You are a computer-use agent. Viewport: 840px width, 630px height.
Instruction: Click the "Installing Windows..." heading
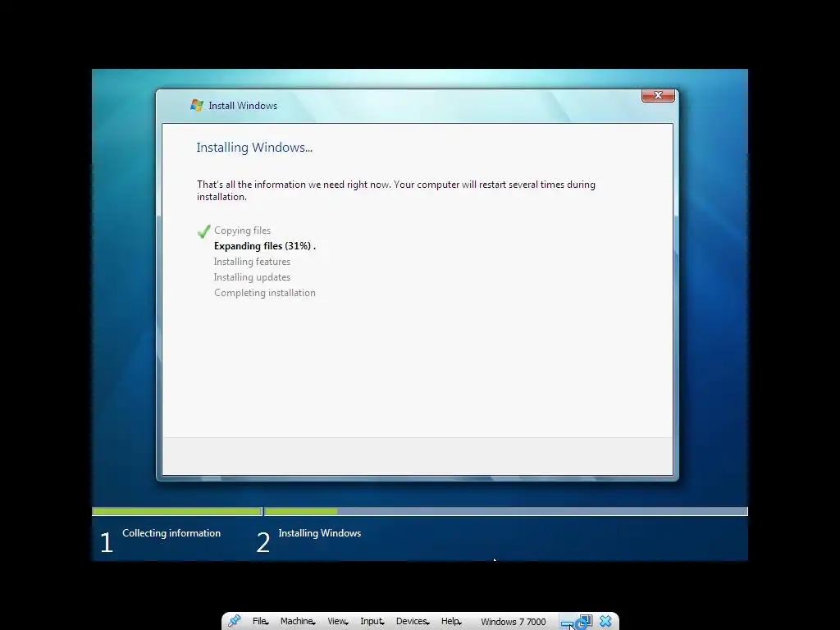tap(254, 148)
